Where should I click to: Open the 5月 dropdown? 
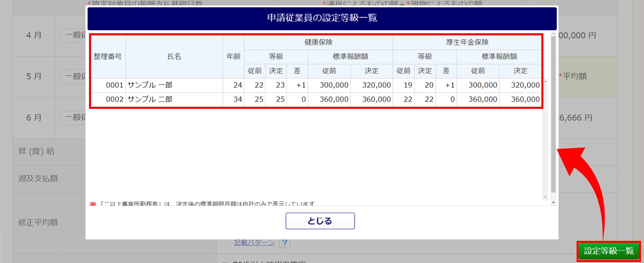tap(72, 77)
